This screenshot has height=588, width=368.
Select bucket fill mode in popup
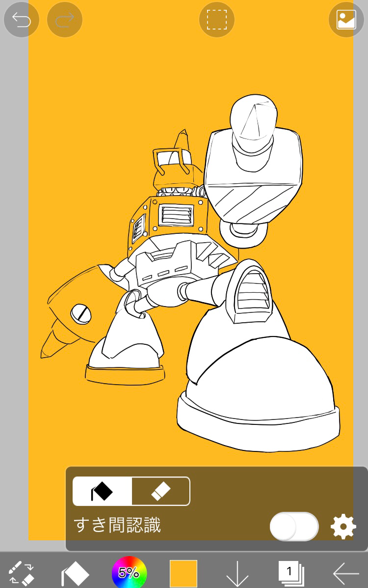pyautogui.click(x=103, y=491)
